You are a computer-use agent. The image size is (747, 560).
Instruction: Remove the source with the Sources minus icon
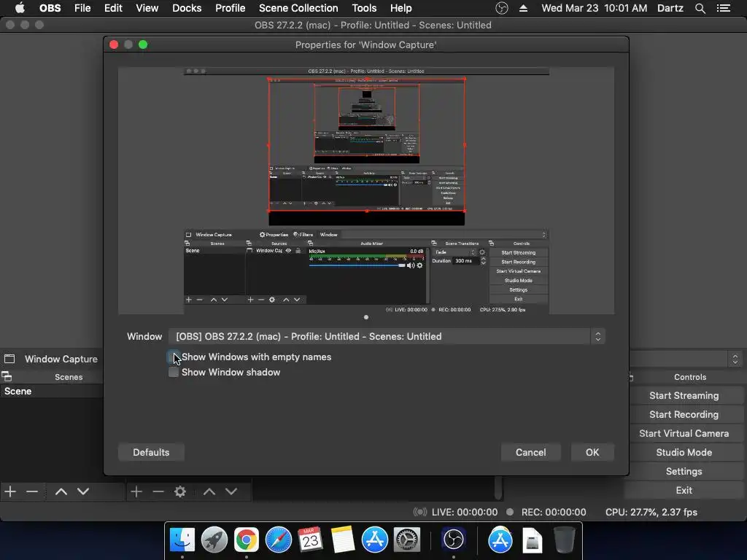click(x=158, y=491)
